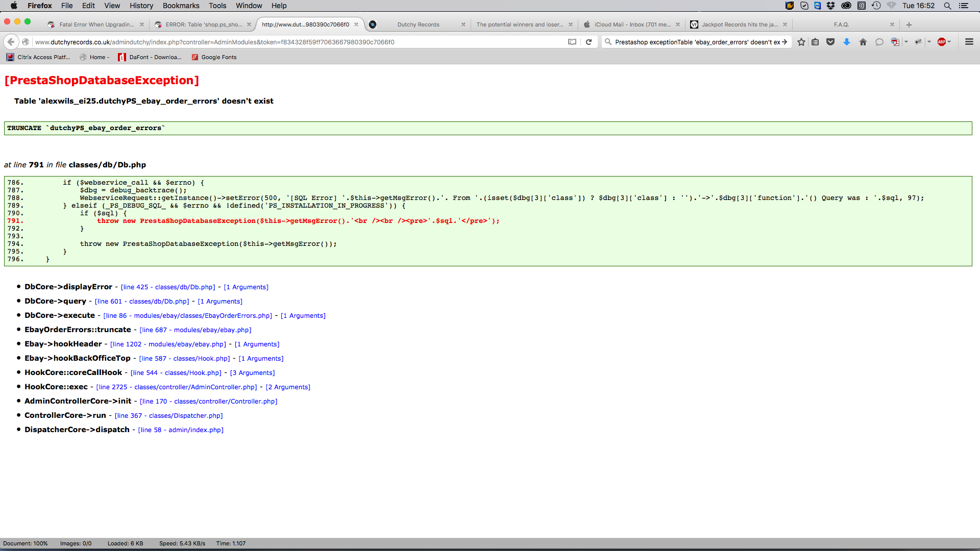Click the bug extension toolbar icon
Viewport: 980px width, 551px height.
tap(918, 42)
